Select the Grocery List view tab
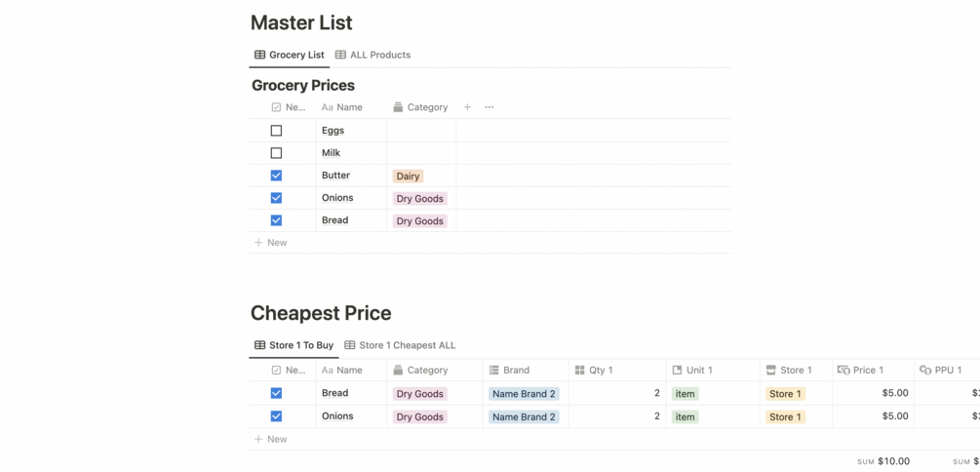 [x=289, y=55]
